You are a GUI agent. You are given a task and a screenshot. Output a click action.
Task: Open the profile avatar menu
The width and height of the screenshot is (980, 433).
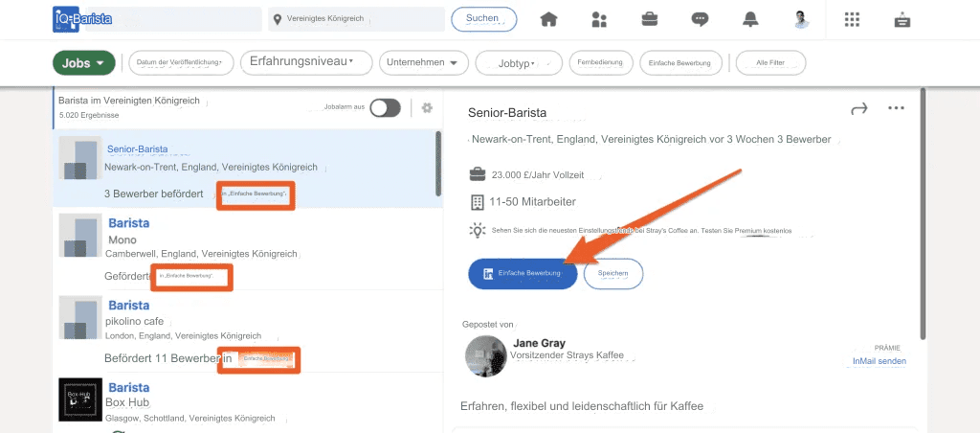tap(802, 19)
